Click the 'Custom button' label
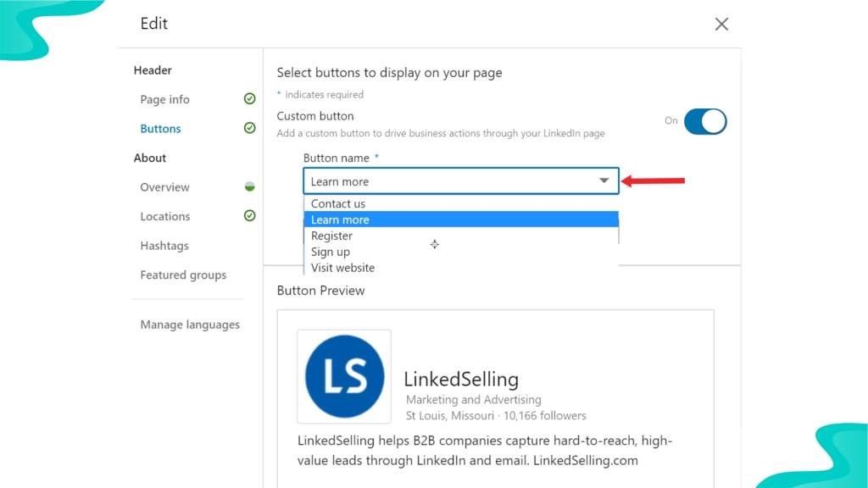868x488 pixels. click(315, 116)
